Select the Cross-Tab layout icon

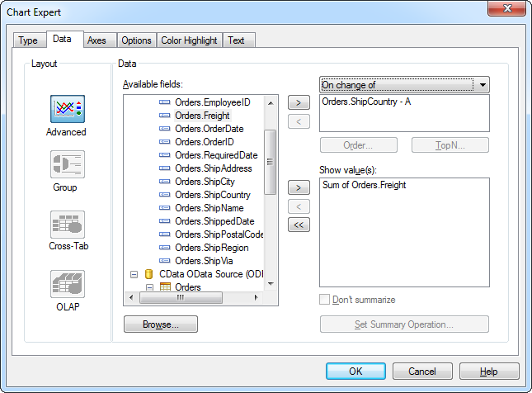click(x=68, y=224)
